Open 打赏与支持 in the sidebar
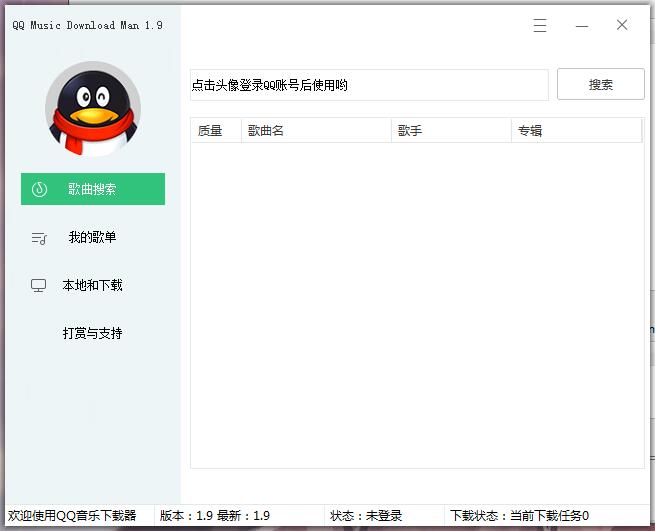655x531 pixels. coord(92,333)
